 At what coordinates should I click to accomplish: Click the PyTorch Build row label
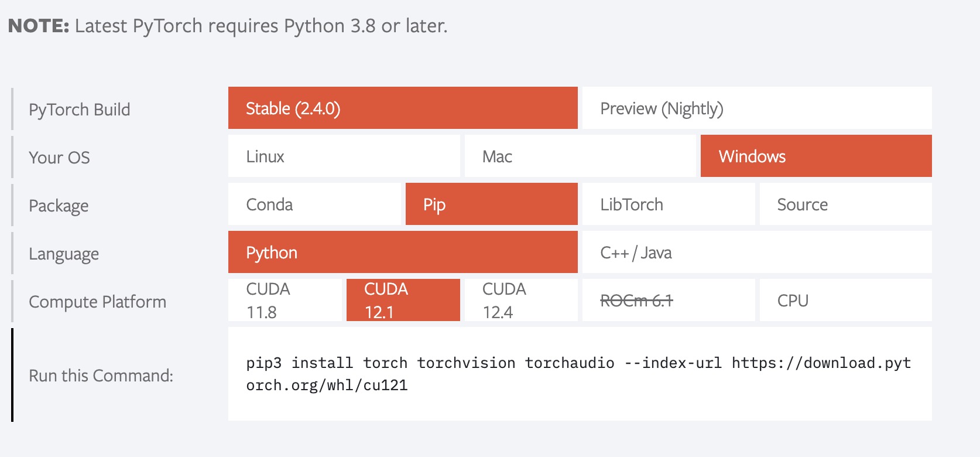(80, 110)
